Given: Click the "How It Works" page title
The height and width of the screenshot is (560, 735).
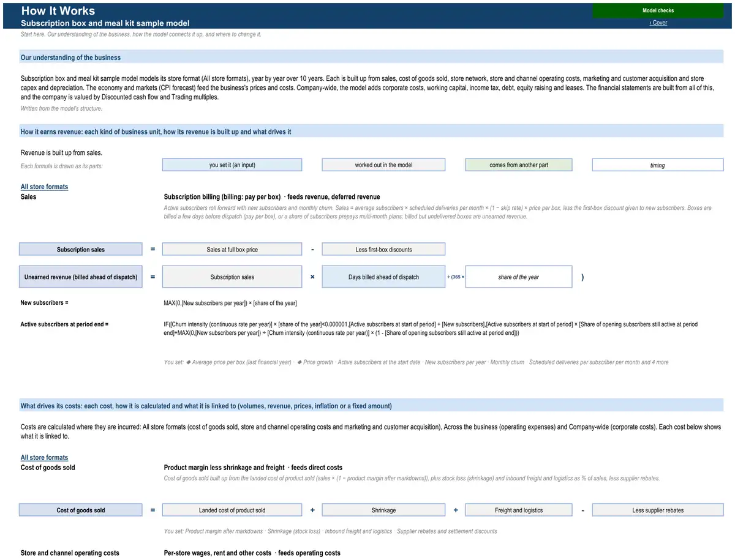Looking at the screenshot, I should pos(58,10).
